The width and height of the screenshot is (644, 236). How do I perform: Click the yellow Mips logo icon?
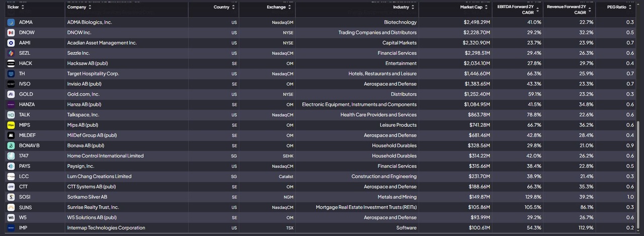(x=11, y=125)
